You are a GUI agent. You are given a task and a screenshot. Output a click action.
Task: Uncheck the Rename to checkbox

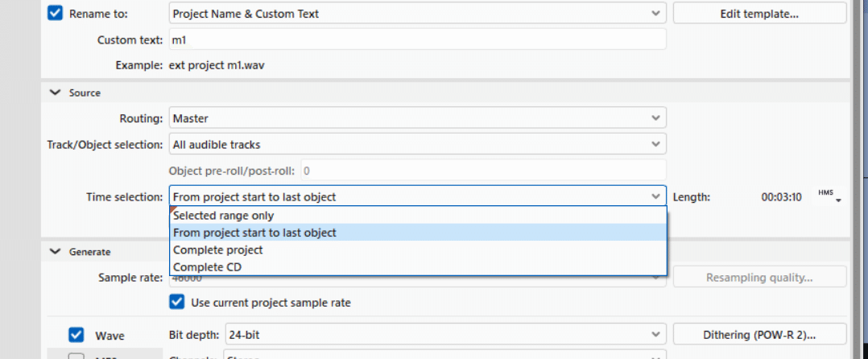55,13
